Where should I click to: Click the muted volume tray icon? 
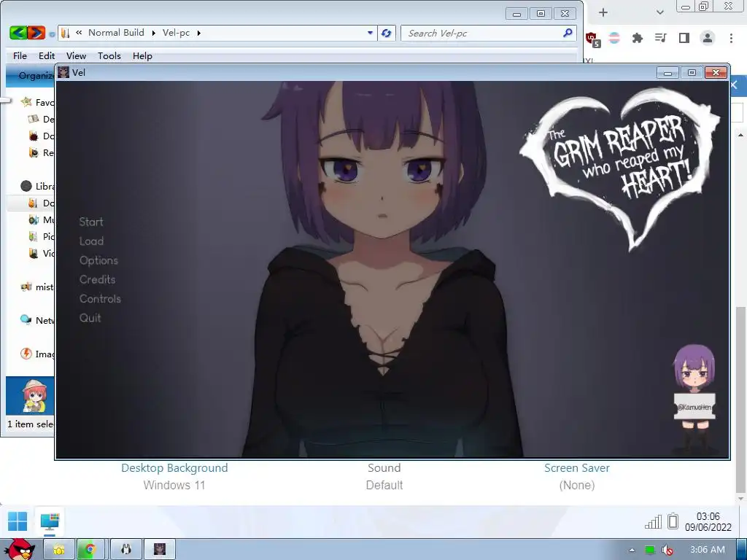click(667, 551)
